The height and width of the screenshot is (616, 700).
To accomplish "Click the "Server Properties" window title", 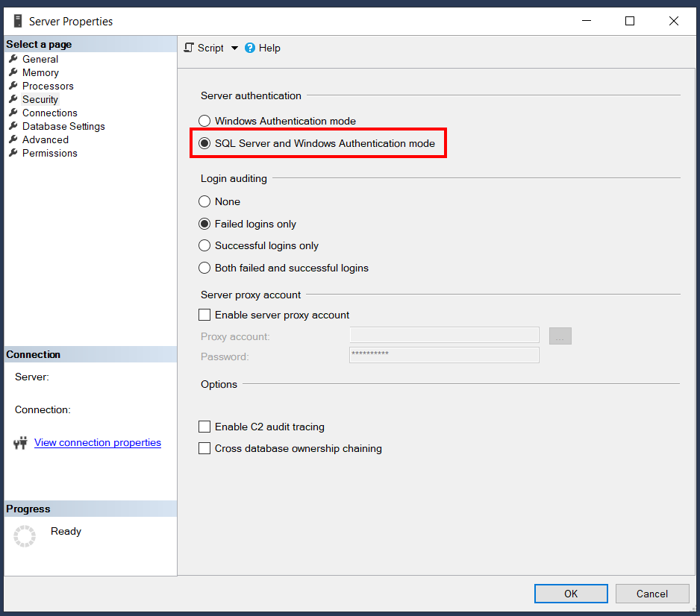I will coord(71,22).
